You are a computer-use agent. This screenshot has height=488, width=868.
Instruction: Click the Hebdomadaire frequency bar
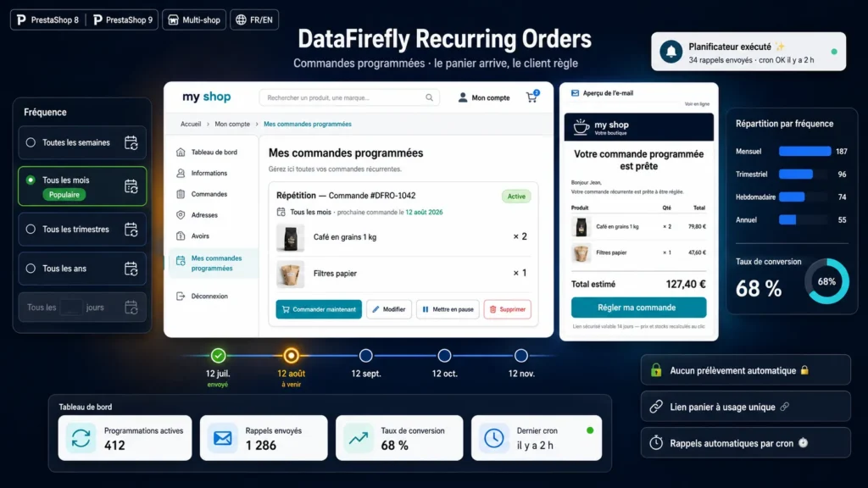pos(792,197)
